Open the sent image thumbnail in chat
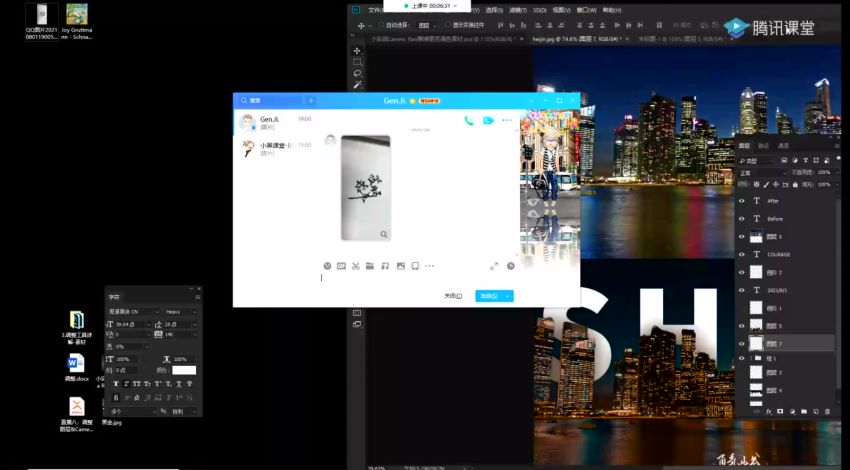Image resolution: width=850 pixels, height=470 pixels. 365,188
